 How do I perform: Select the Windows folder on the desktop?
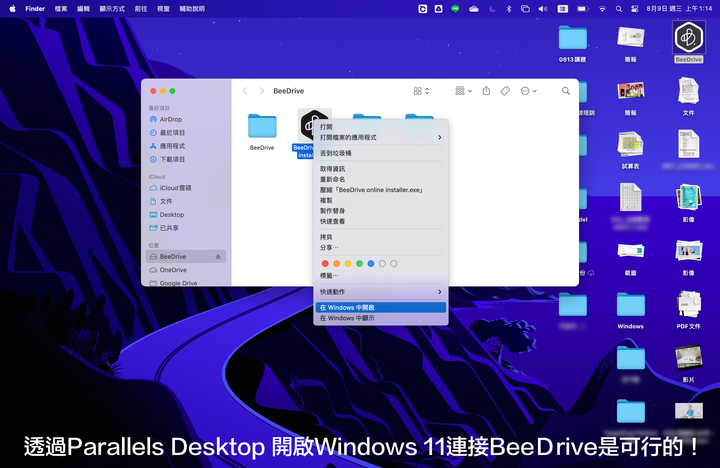point(630,310)
